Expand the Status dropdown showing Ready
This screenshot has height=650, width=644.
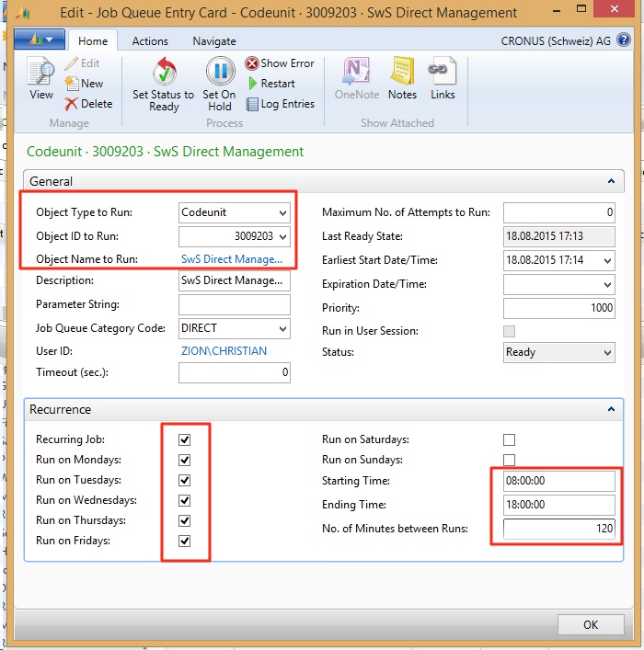tap(606, 352)
